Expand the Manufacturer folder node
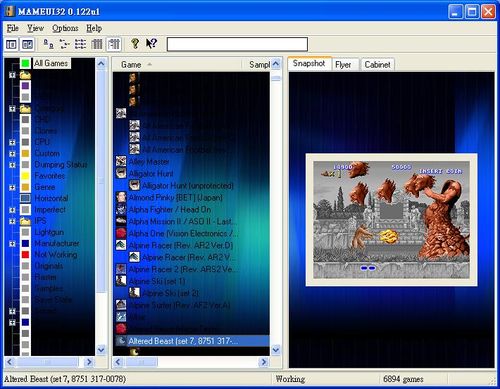Image resolution: width=500 pixels, height=389 pixels. (12, 244)
